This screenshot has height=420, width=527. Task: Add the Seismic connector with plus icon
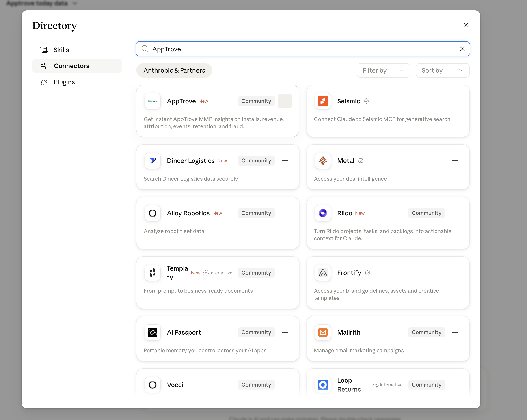coord(455,101)
